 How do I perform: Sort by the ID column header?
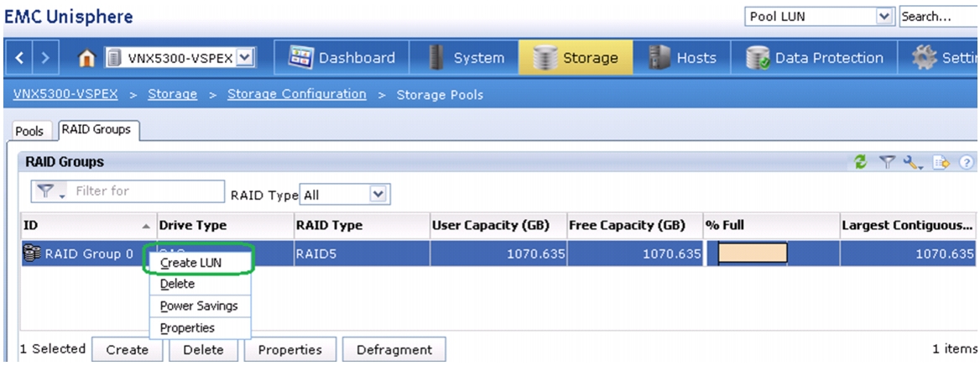[88, 225]
